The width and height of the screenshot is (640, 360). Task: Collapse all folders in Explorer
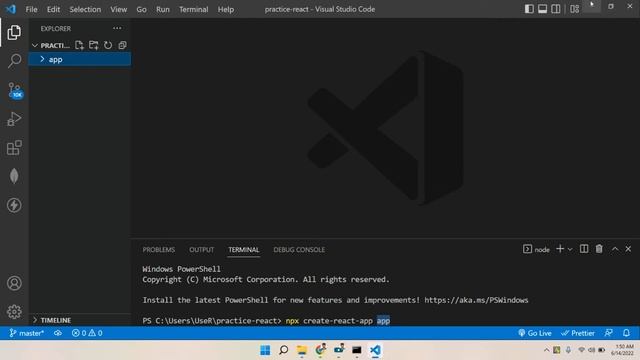point(122,45)
